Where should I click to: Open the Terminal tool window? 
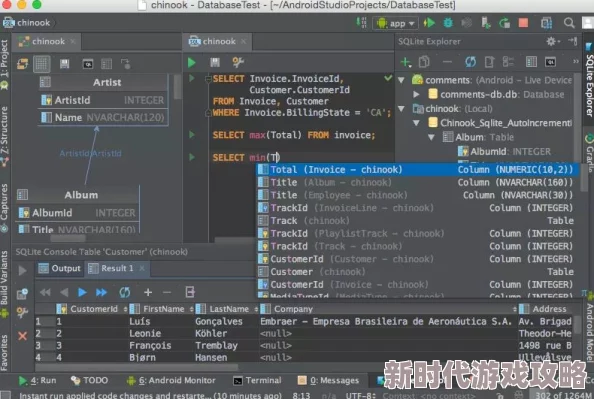[258, 380]
